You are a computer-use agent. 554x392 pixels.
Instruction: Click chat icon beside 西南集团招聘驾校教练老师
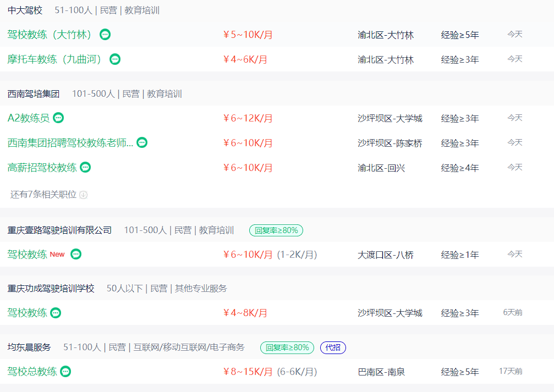pyautogui.click(x=142, y=142)
